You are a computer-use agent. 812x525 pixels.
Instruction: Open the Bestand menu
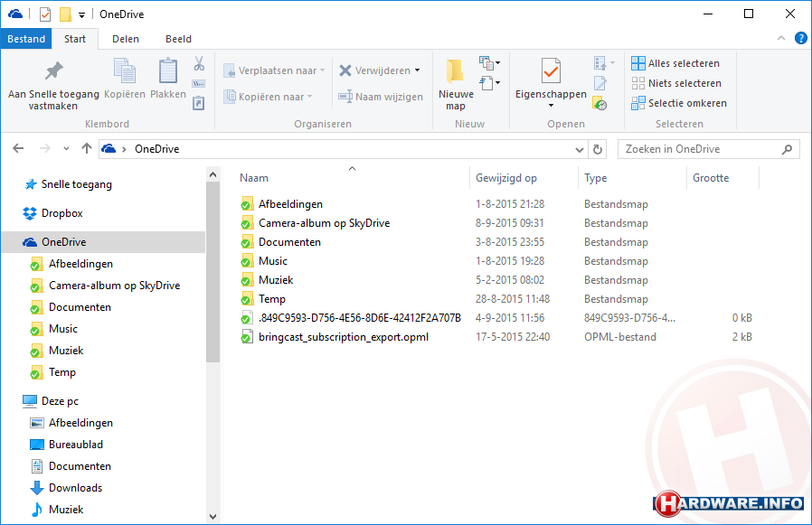click(x=26, y=39)
